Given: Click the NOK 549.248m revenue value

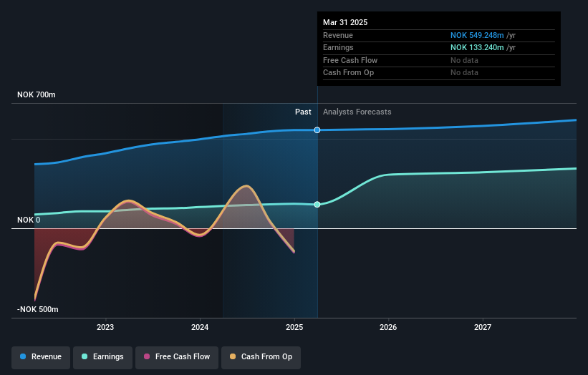Looking at the screenshot, I should tap(477, 35).
